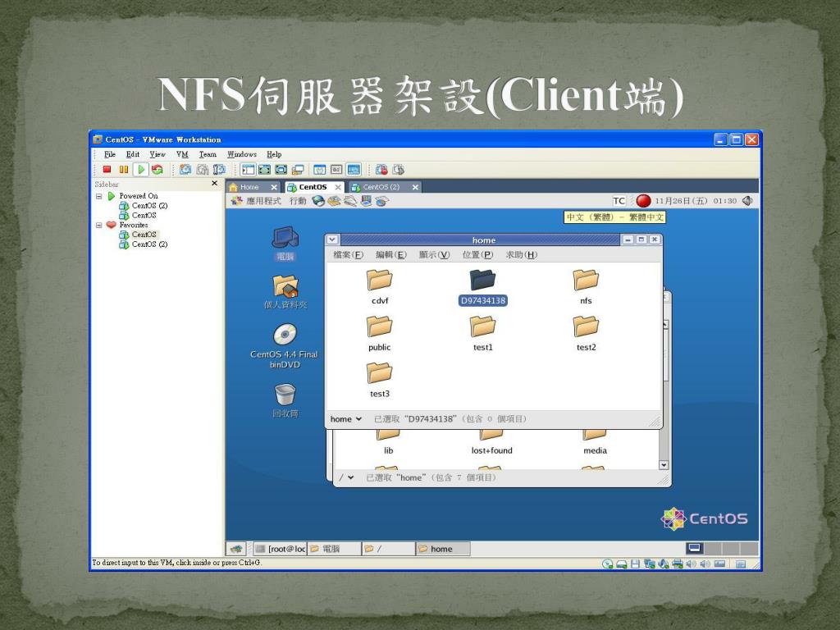Open the CentOS 4.4 Final binDVD disc
Screen dimensions: 840x630
(285, 346)
